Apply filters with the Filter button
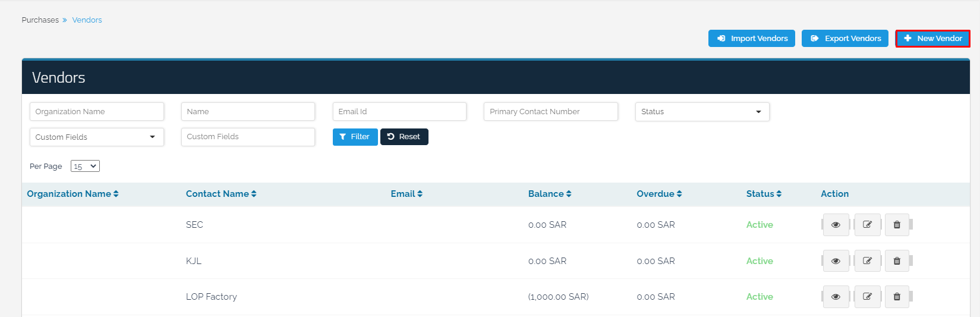 tap(355, 137)
